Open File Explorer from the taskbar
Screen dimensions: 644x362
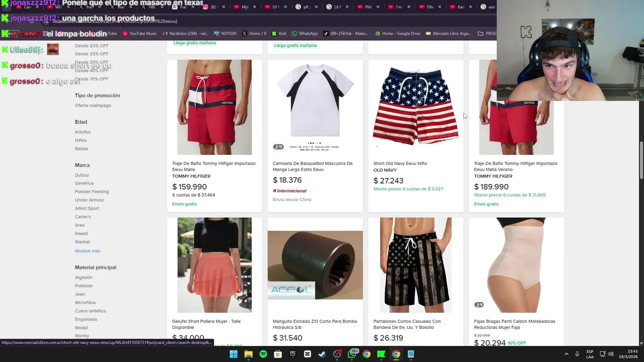[248, 354]
